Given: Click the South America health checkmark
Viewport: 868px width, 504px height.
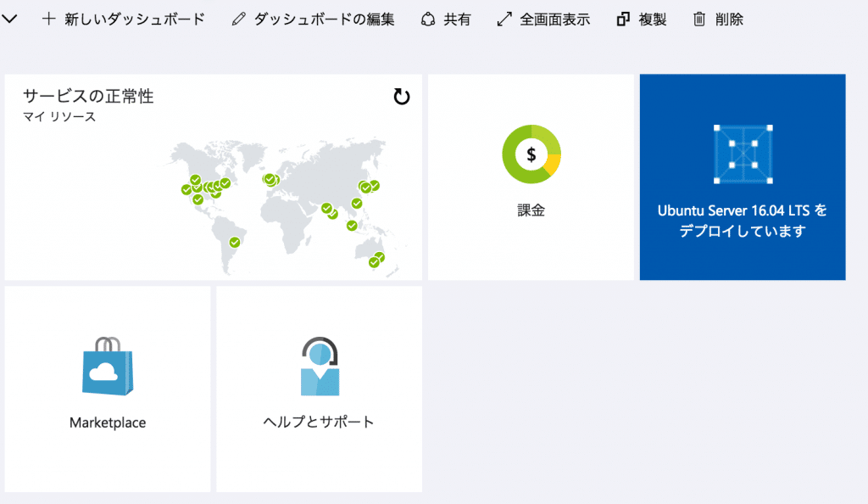Looking at the screenshot, I should click(235, 242).
